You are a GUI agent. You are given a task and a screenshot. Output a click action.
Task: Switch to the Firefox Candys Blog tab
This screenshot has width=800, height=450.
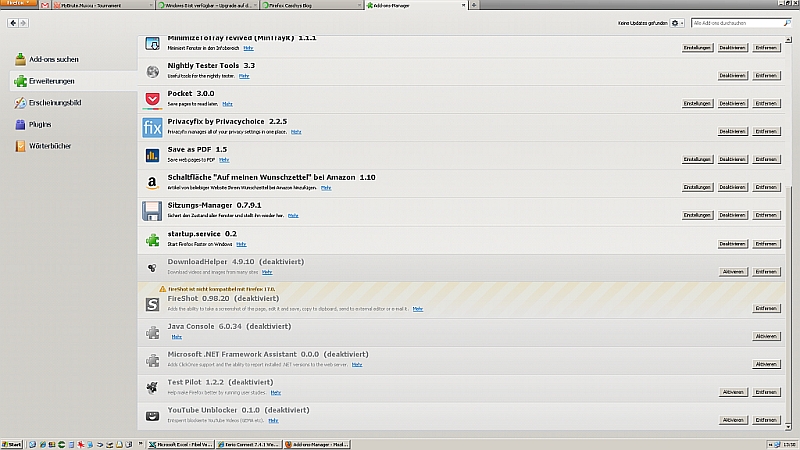point(310,5)
